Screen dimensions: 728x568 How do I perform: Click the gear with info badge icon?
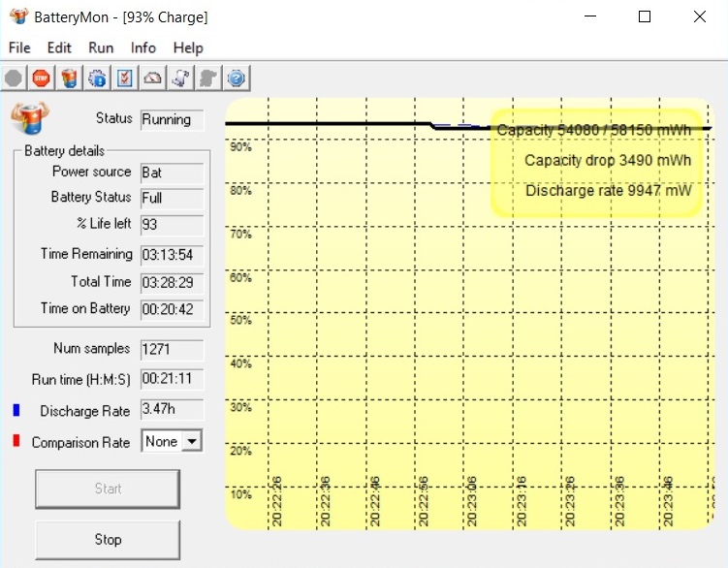97,78
